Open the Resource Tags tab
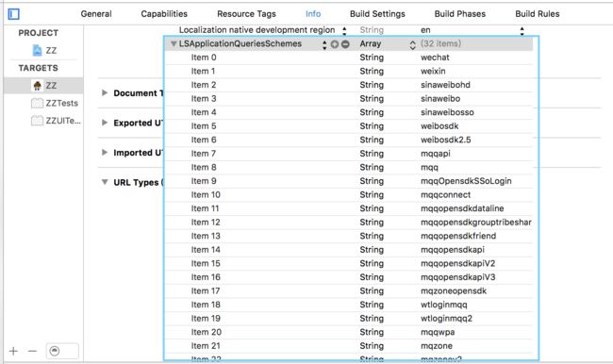 tap(247, 14)
